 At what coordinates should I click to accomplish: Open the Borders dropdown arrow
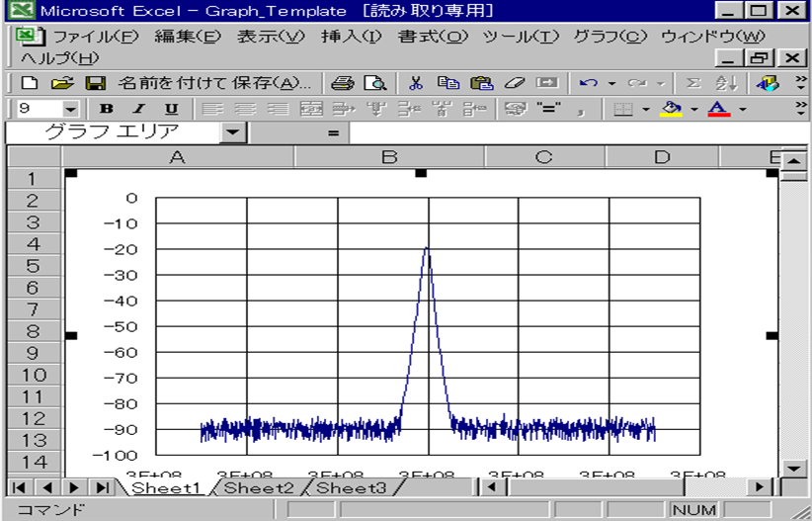(x=646, y=110)
